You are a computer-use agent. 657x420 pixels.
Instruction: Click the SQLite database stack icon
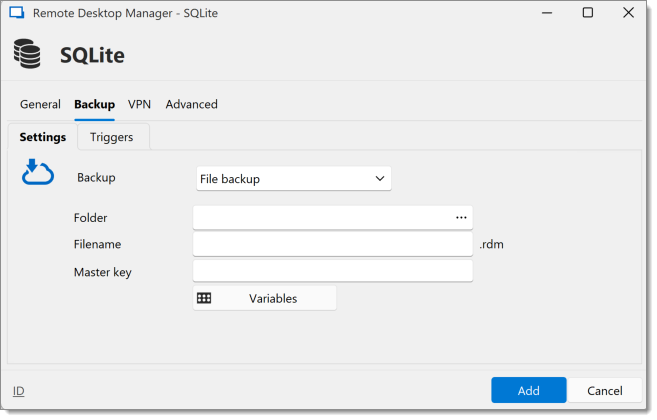pyautogui.click(x=27, y=54)
